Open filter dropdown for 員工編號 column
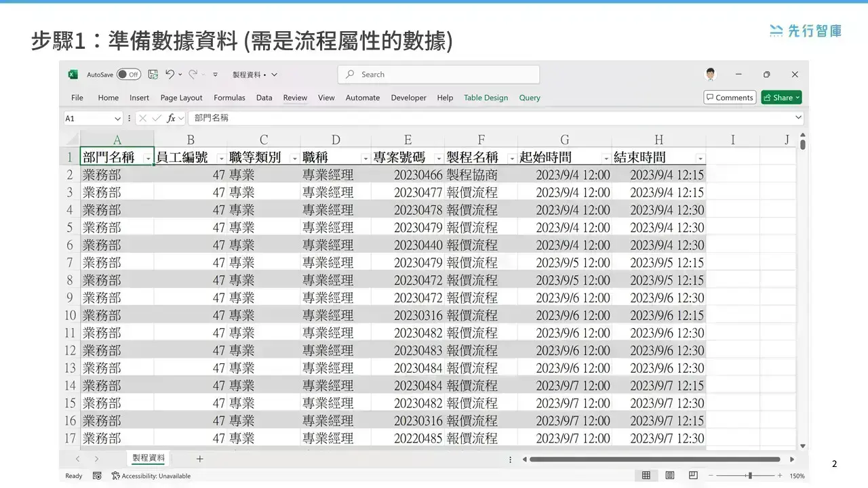The height and width of the screenshot is (488, 868). tap(221, 159)
